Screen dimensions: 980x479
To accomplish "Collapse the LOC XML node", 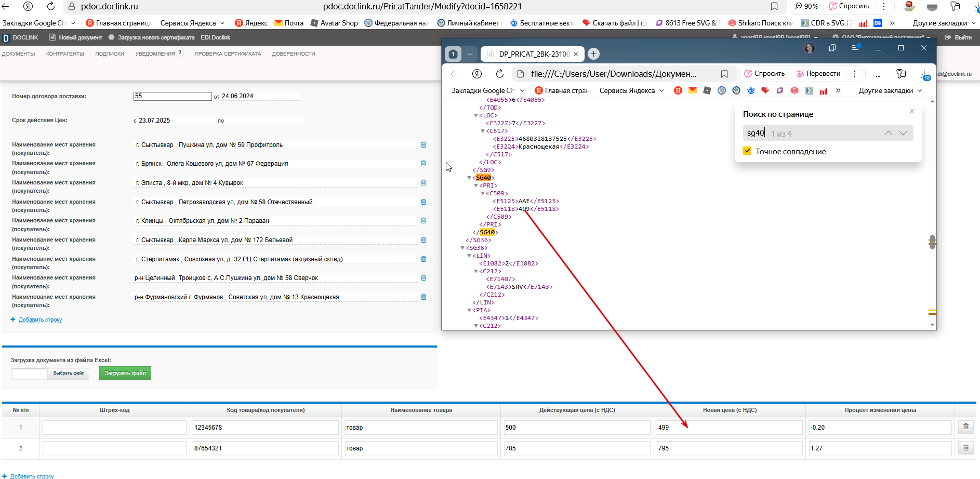I will click(x=476, y=115).
